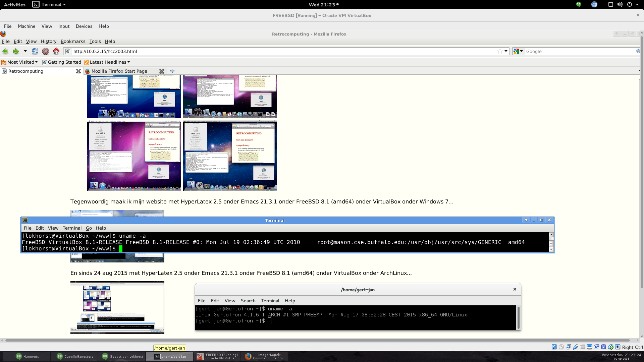This screenshot has width=644, height=362.
Task: Click VirtualBox network adapters indicator
Action: (x=568, y=347)
